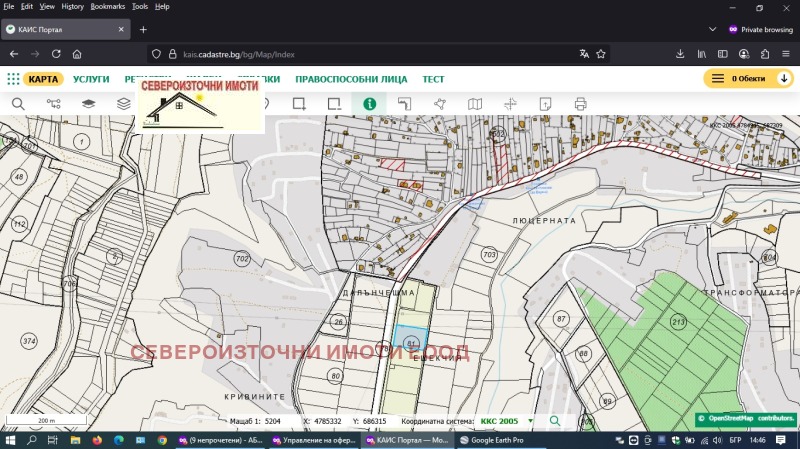Reload the current page
Image resolution: width=800 pixels, height=449 pixels.
(x=56, y=54)
